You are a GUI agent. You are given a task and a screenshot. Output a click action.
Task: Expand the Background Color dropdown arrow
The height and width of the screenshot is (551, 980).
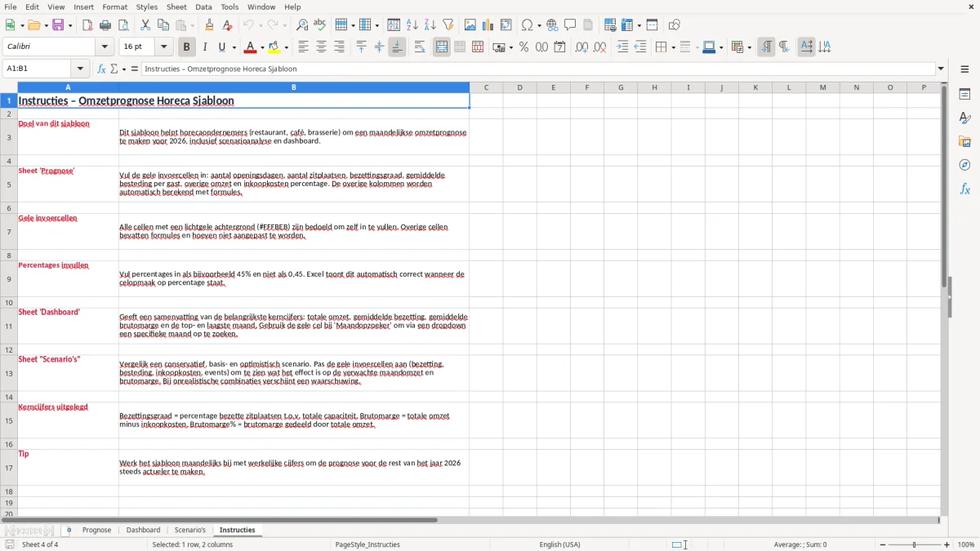point(286,47)
